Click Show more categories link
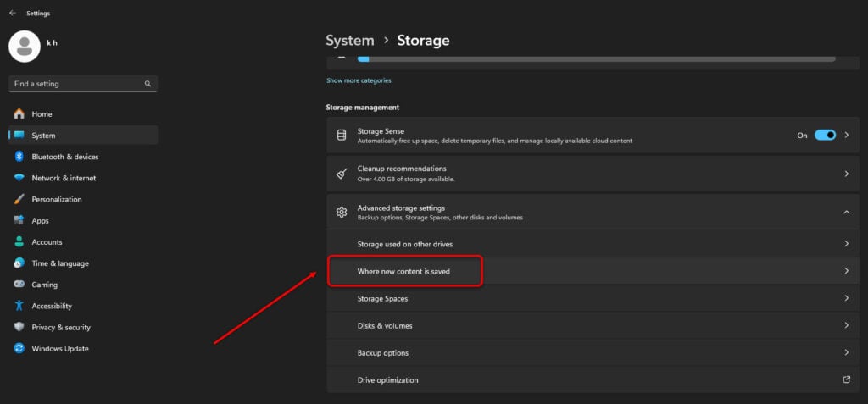The width and height of the screenshot is (868, 404). (359, 80)
